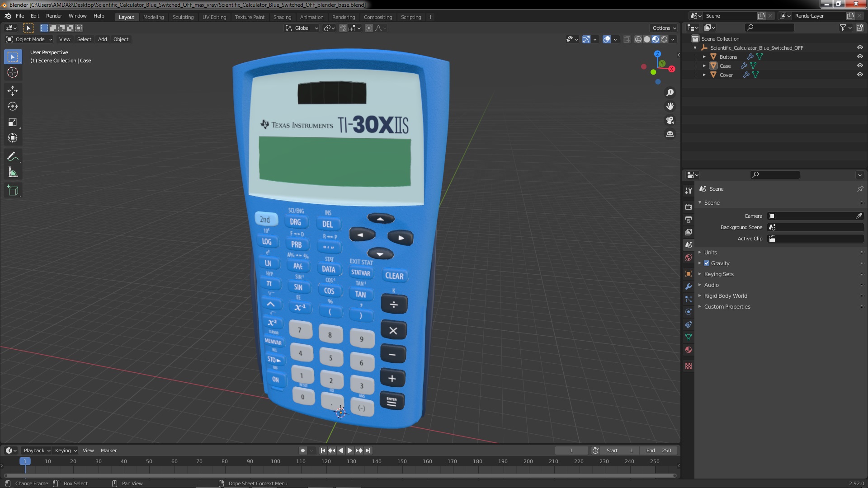Click the zoom view magnifier icon
This screenshot has height=488, width=868.
670,93
